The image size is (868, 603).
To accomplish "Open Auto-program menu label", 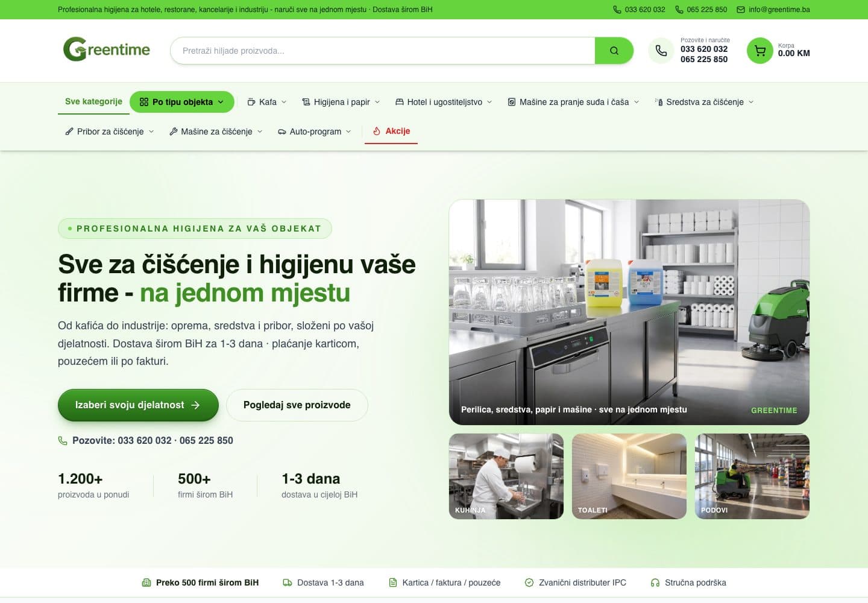I will 315,131.
